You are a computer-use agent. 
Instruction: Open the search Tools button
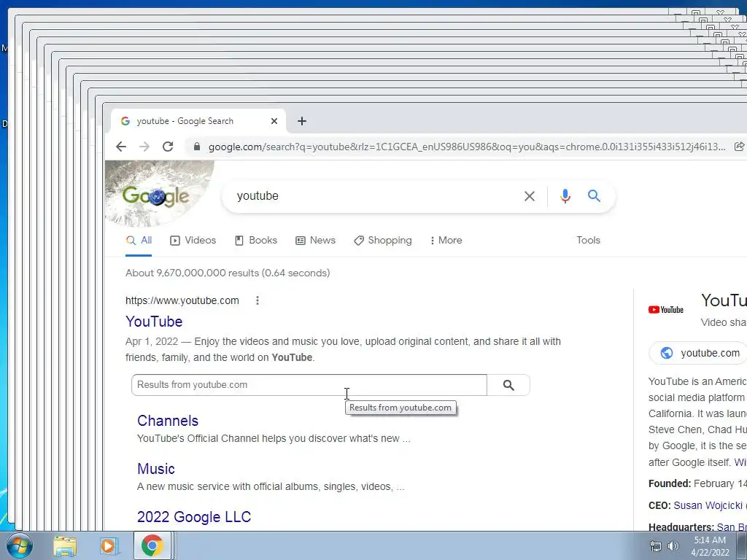[x=589, y=241]
